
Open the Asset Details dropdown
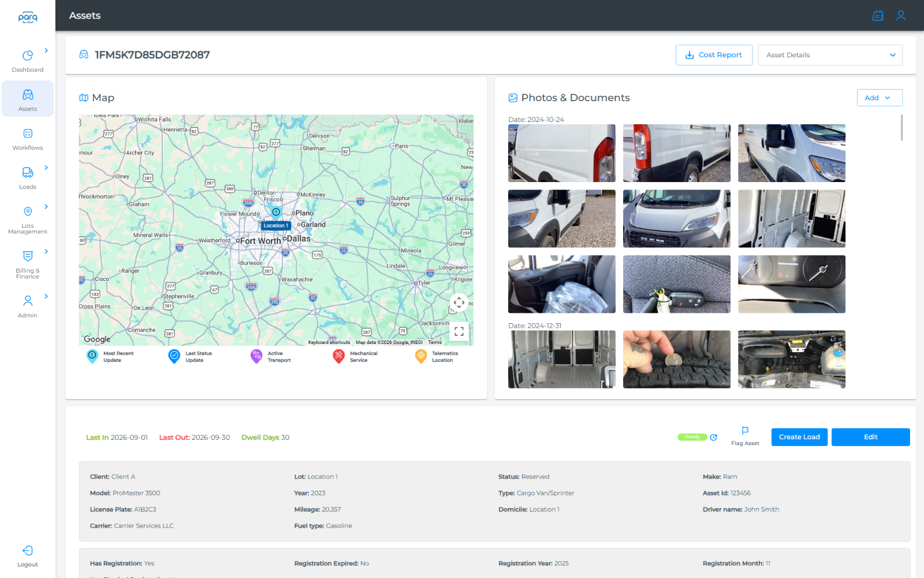(x=830, y=55)
